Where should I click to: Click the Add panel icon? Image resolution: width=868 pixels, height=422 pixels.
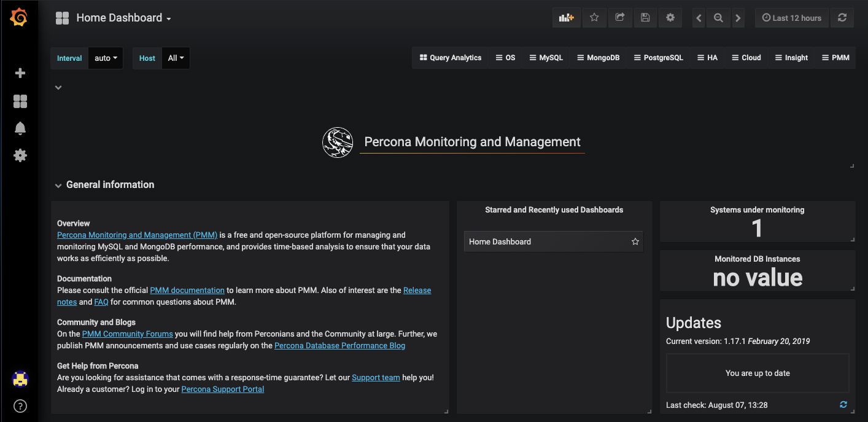(x=566, y=18)
